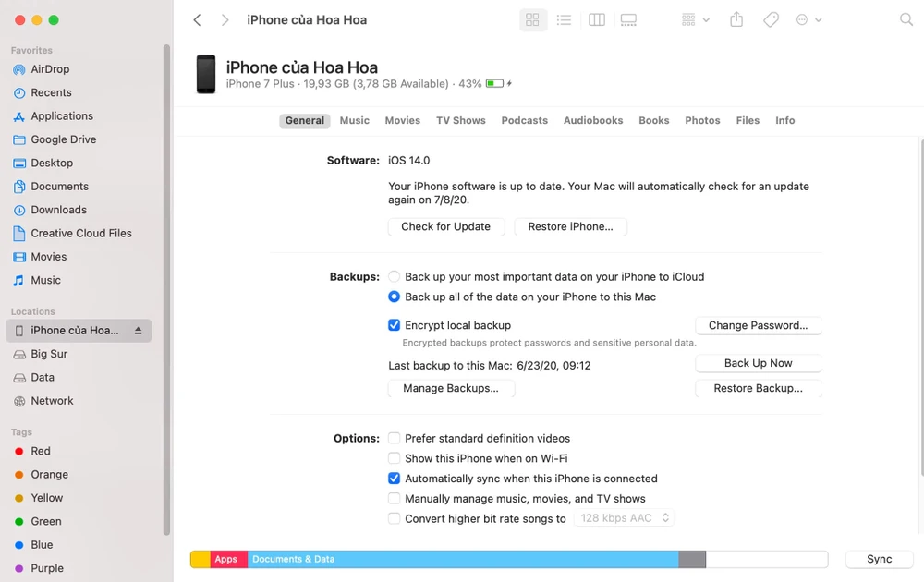Uncheck Encrypt local backup
This screenshot has height=582, width=924.
pos(394,324)
